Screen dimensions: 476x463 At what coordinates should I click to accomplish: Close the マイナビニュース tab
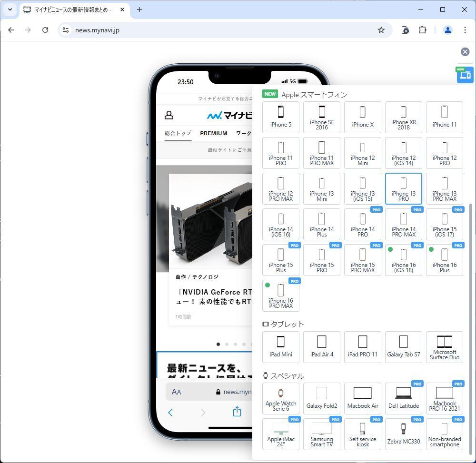point(122,10)
